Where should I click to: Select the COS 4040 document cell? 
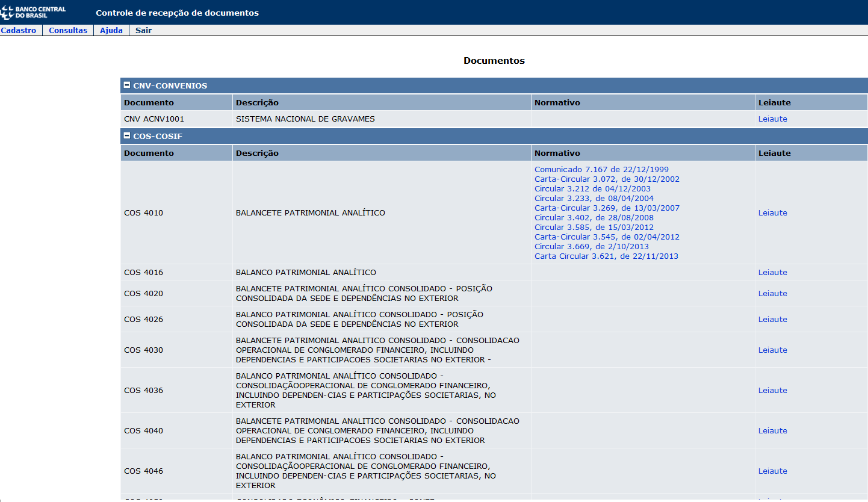pyautogui.click(x=176, y=430)
